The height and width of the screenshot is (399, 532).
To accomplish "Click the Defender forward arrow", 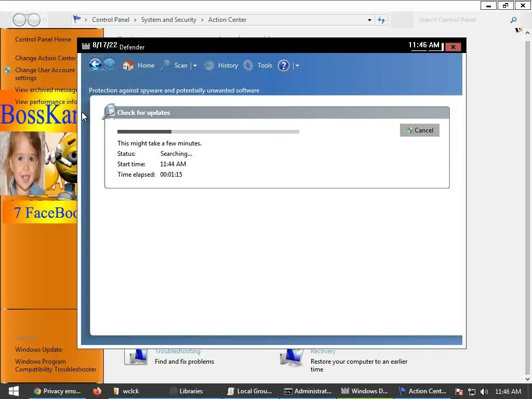I will (109, 64).
